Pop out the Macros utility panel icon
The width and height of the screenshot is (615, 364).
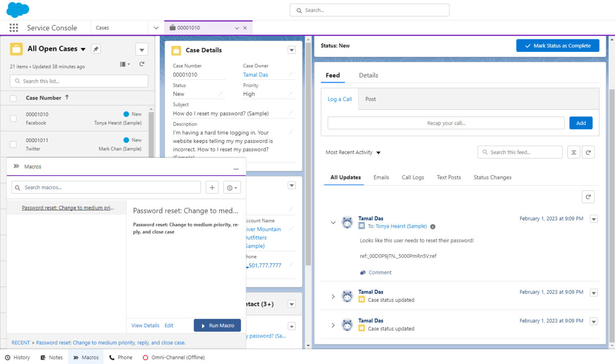[x=16, y=166]
